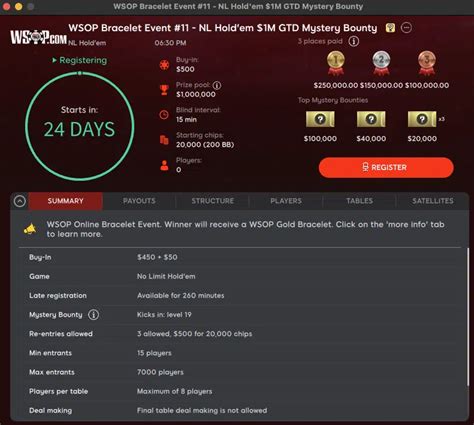The image size is (474, 425).
Task: Click the 20,000 (200 BB) starting chips value
Action: click(205, 145)
